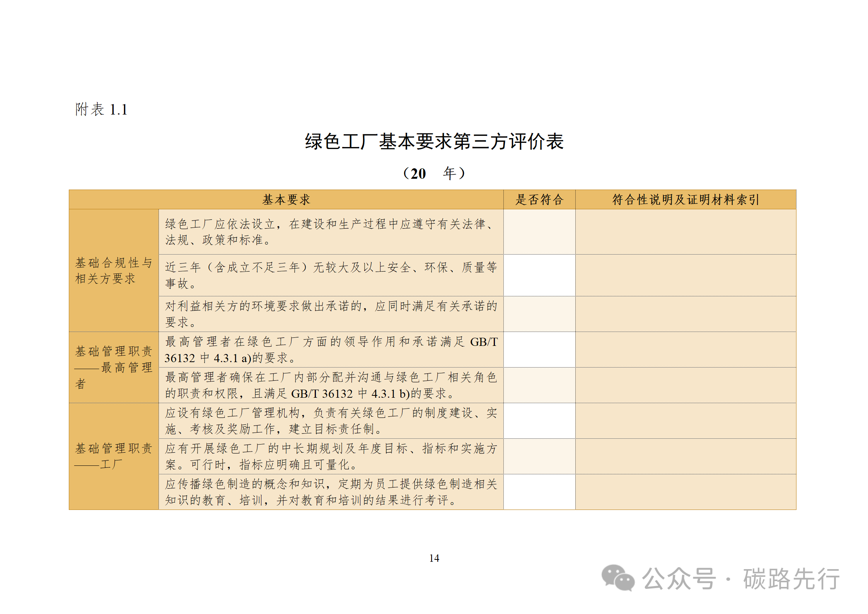The image size is (868, 614).
Task: Click the WeChat logo icon in watermark
Action: click(x=617, y=578)
